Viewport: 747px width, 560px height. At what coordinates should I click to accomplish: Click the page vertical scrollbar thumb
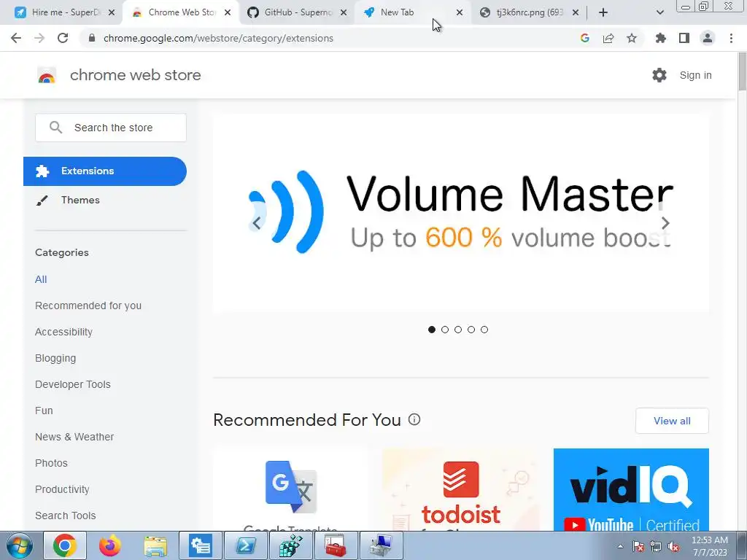742,71
